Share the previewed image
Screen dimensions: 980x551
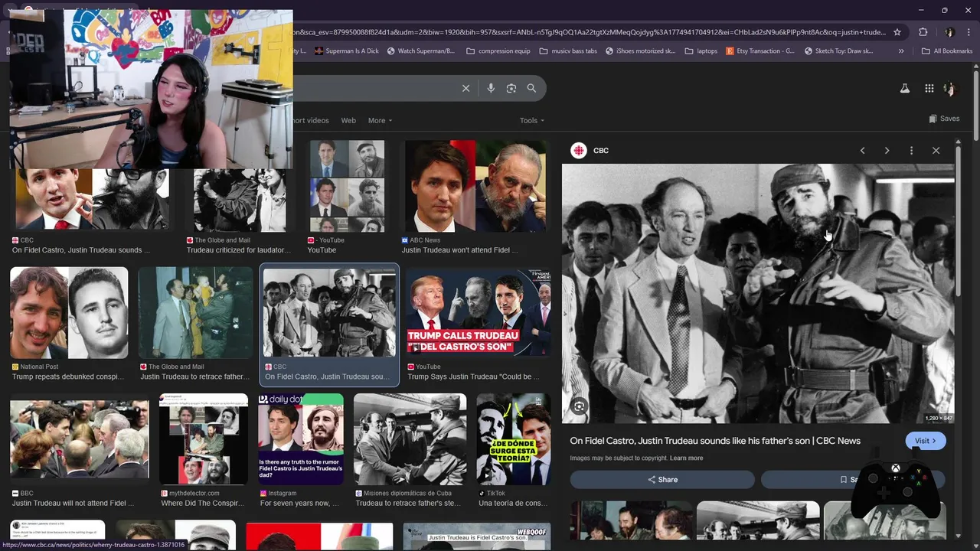(662, 480)
